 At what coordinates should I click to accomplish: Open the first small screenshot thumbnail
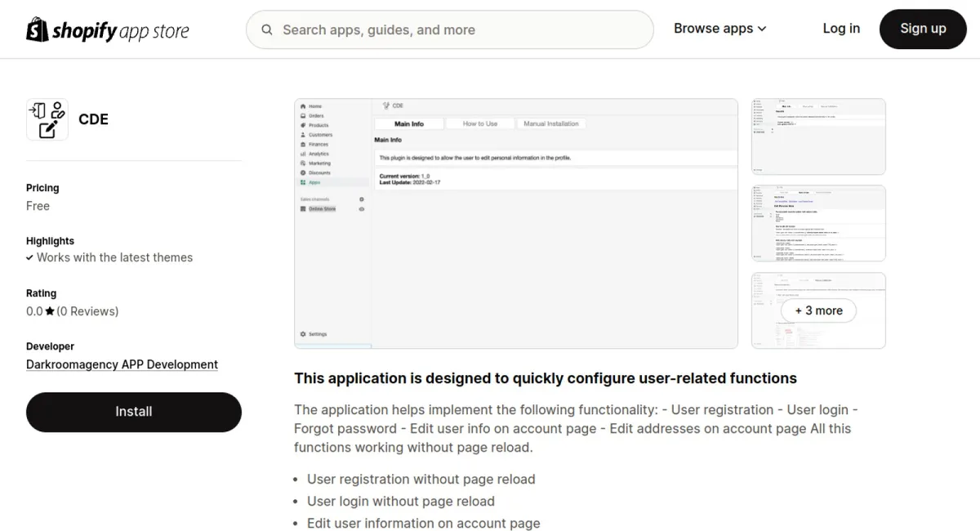tap(818, 136)
